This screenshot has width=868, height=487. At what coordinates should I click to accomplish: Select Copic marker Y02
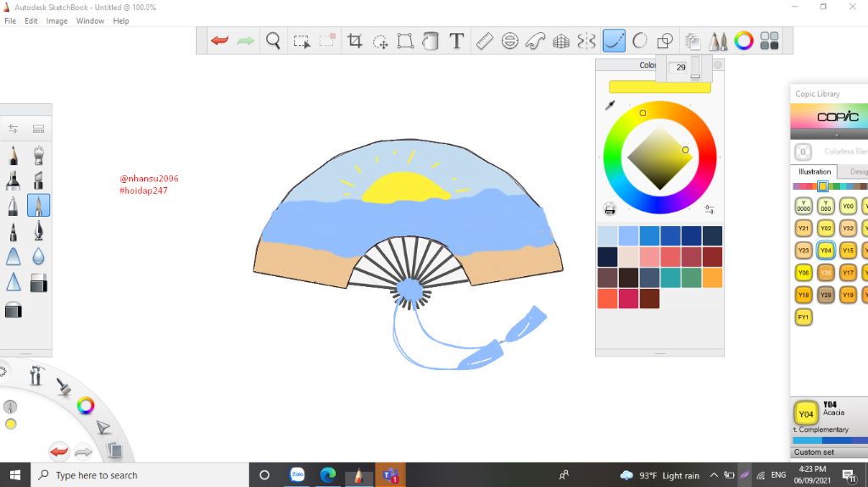point(826,228)
